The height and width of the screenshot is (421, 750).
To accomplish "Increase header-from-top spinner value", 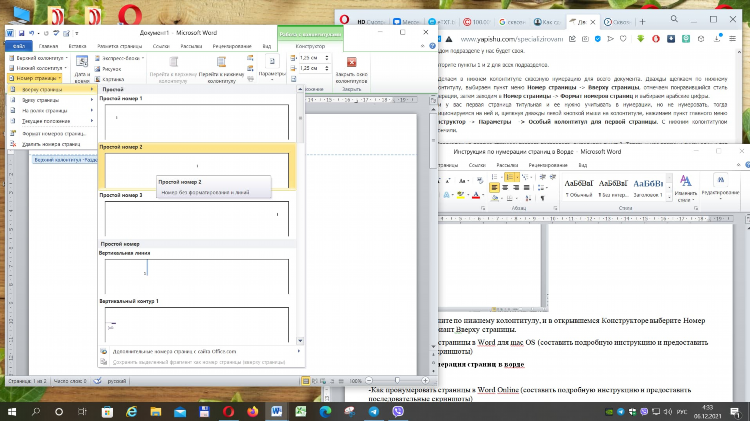I will coord(327,56).
